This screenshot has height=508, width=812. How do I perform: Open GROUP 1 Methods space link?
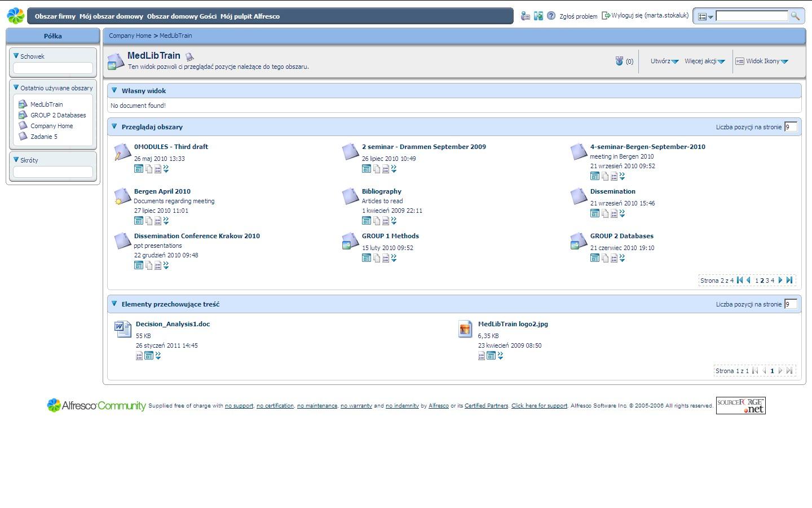click(x=390, y=236)
